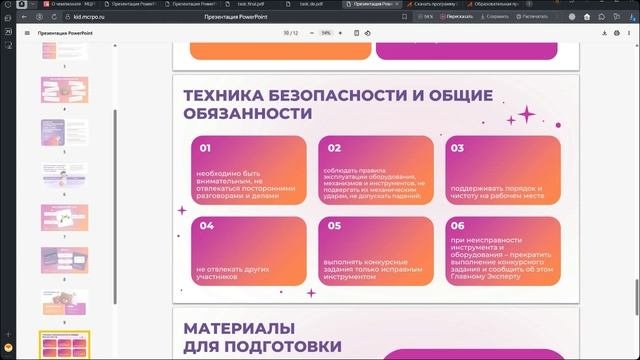
Task: Click the 'Распечатать' button
Action: 532,17
